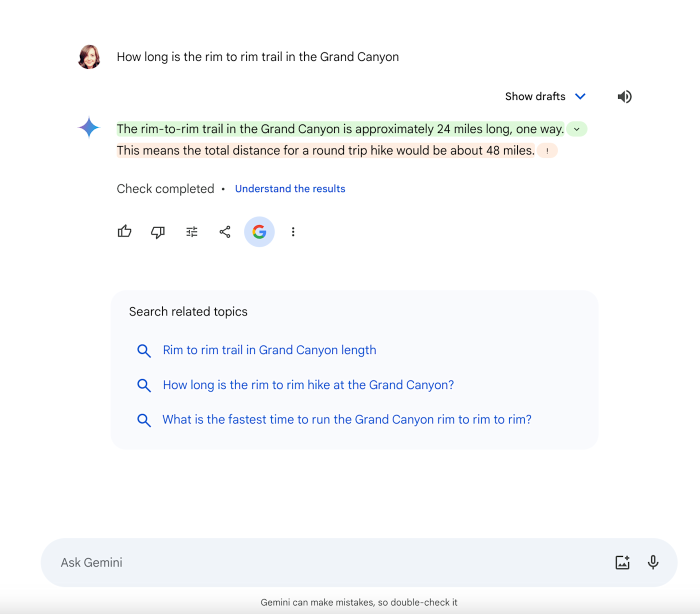Click the upload image icon

click(x=622, y=562)
